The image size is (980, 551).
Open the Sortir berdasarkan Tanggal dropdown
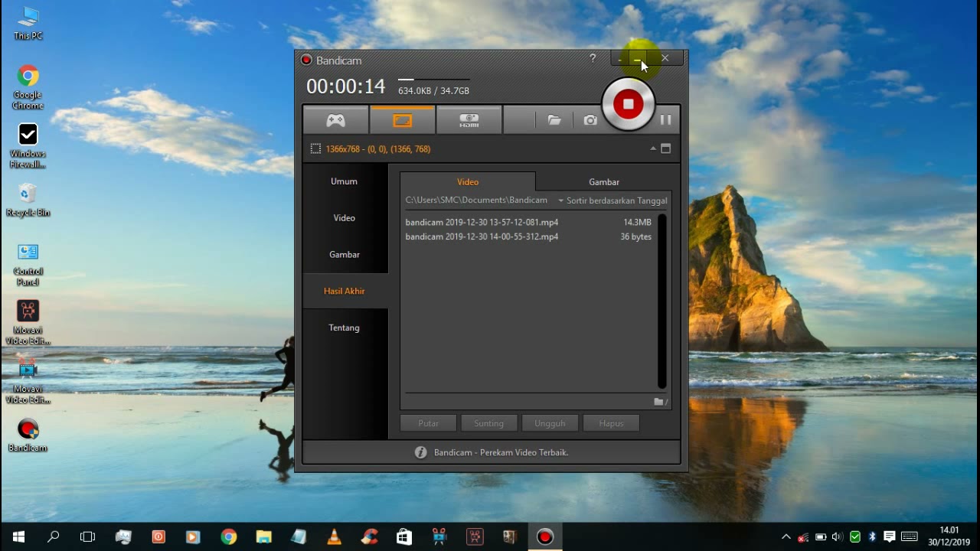(x=613, y=201)
